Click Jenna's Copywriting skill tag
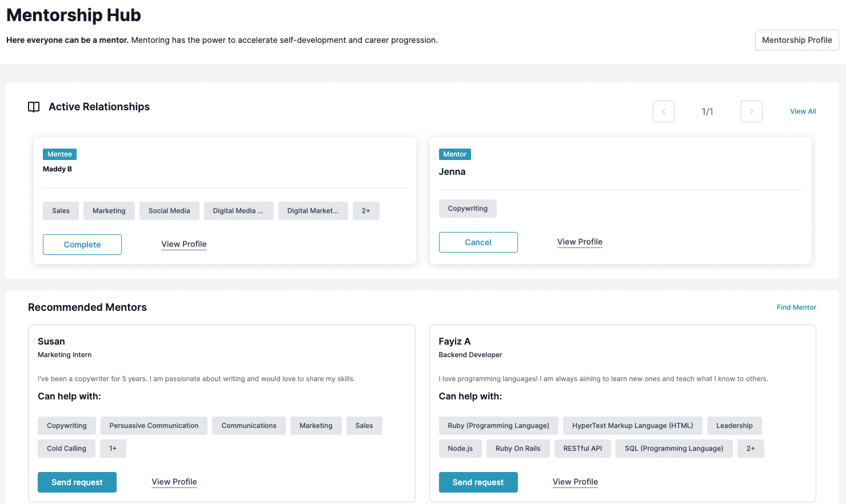846x504 pixels. 468,209
